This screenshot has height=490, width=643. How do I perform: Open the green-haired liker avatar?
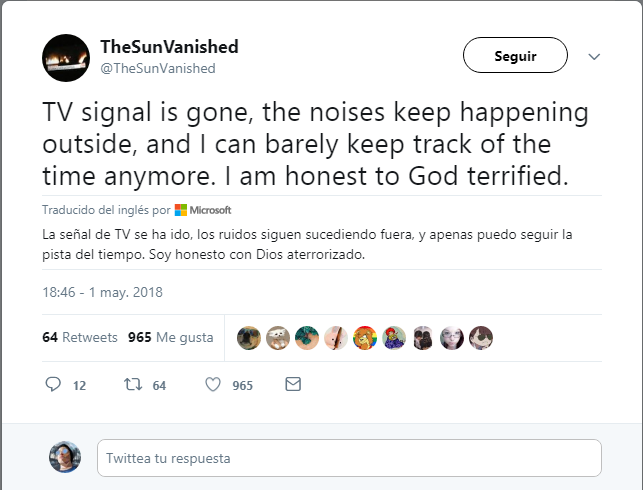point(306,338)
